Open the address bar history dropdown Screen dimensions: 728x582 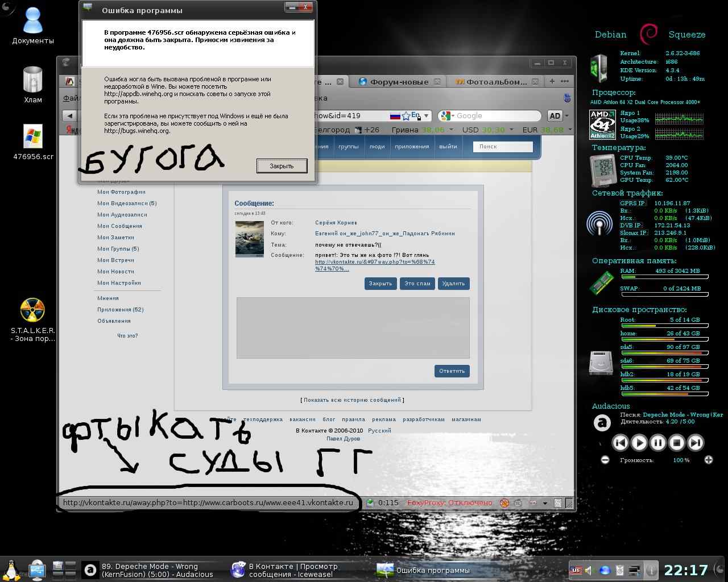click(x=427, y=116)
